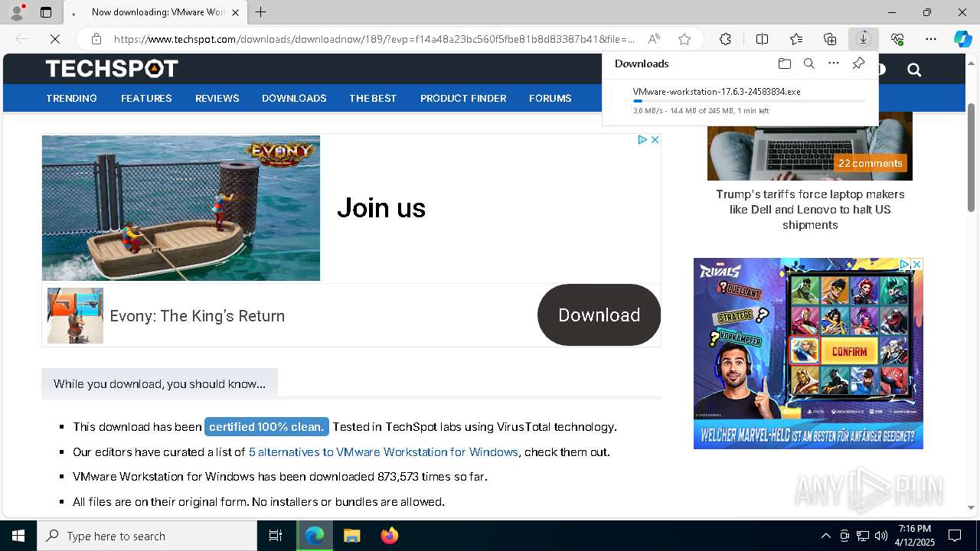Image resolution: width=980 pixels, height=551 pixels.
Task: Open the Marvel Rivals ad info icon
Action: (904, 264)
